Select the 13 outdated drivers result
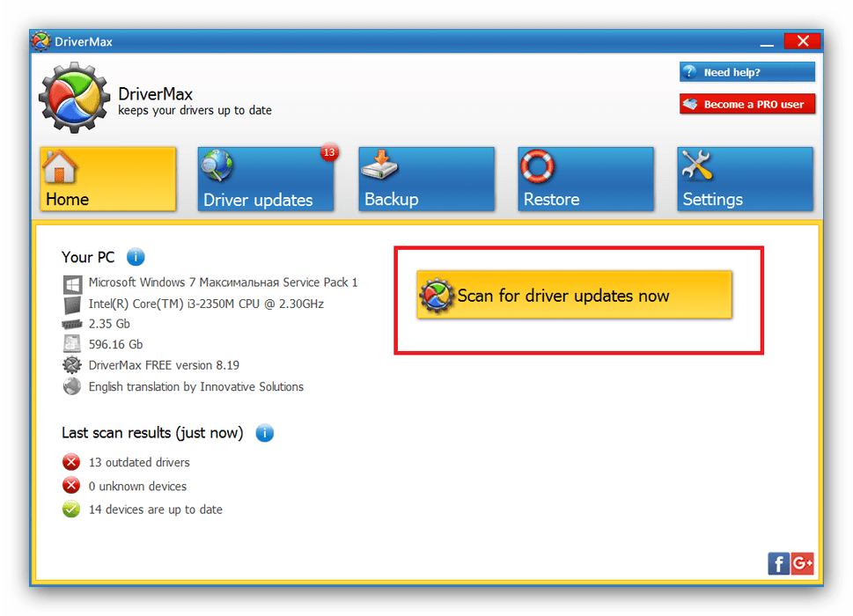The height and width of the screenshot is (616, 853). (139, 462)
